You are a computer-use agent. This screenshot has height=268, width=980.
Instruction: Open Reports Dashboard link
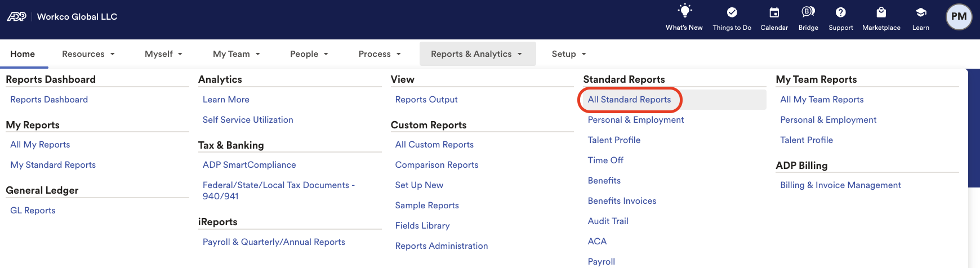(49, 100)
